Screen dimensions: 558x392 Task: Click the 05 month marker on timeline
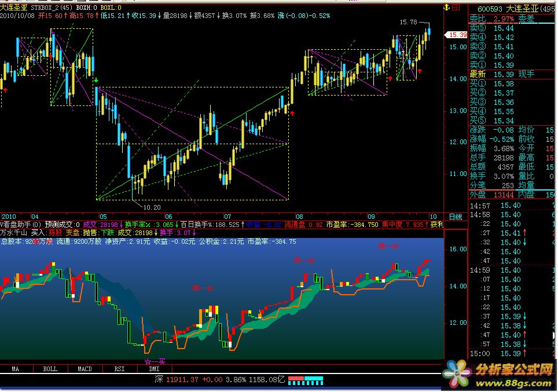(x=103, y=217)
